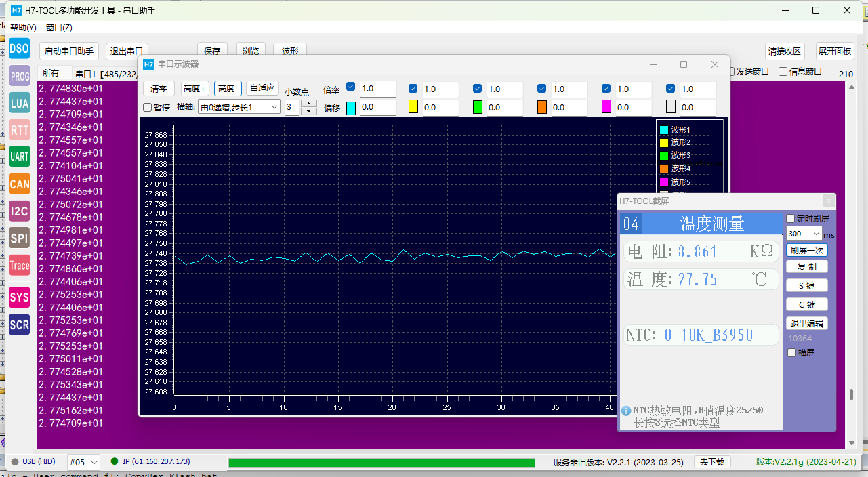
Task: Open the RTT viewer tool
Action: [x=20, y=129]
